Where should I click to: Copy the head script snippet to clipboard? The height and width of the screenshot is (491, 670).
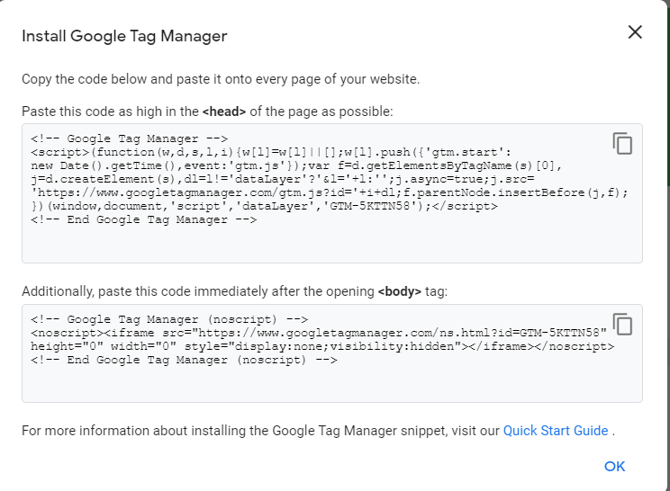(622, 144)
